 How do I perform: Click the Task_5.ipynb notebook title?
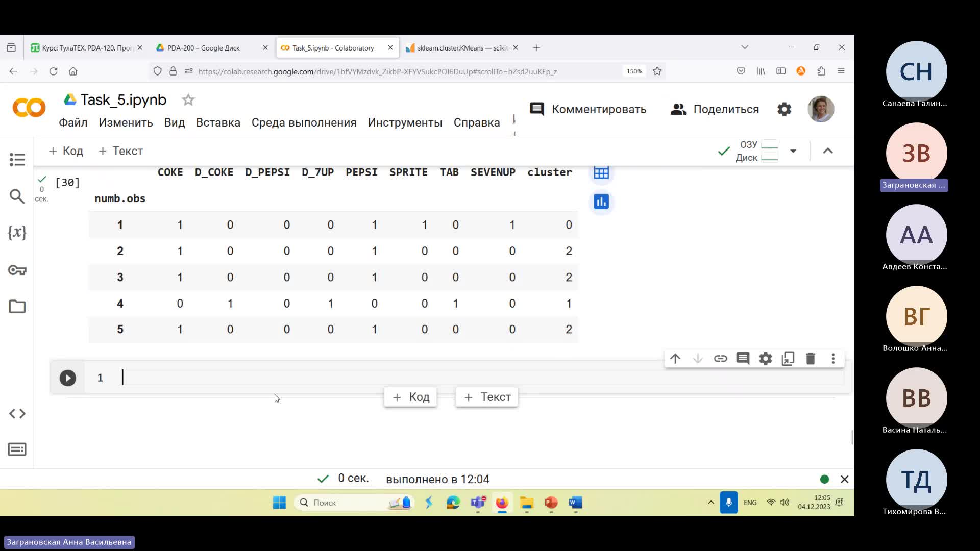[x=124, y=100]
